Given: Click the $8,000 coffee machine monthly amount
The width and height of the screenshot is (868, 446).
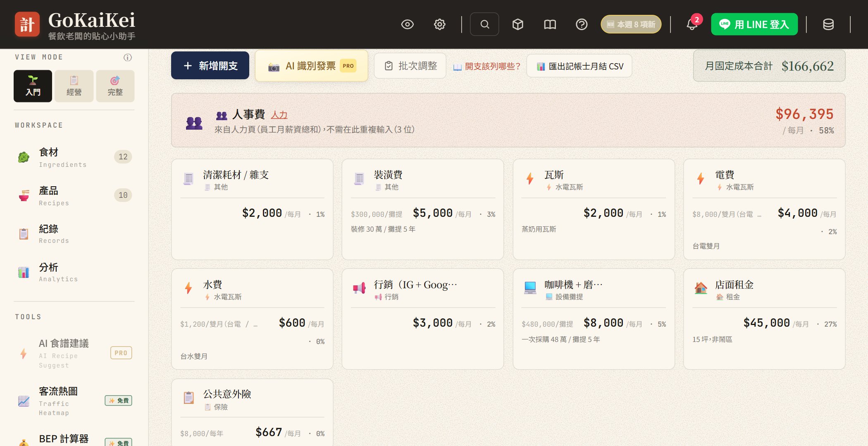Looking at the screenshot, I should click(603, 323).
